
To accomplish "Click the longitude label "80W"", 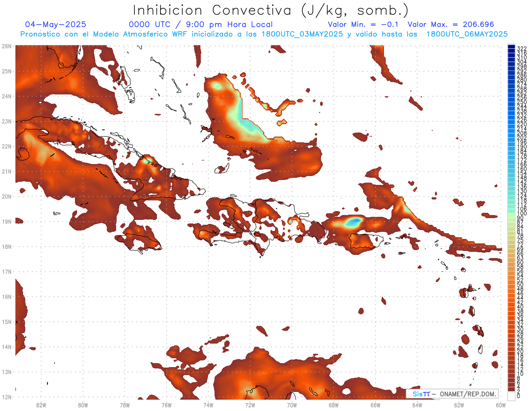I will click(x=82, y=405).
